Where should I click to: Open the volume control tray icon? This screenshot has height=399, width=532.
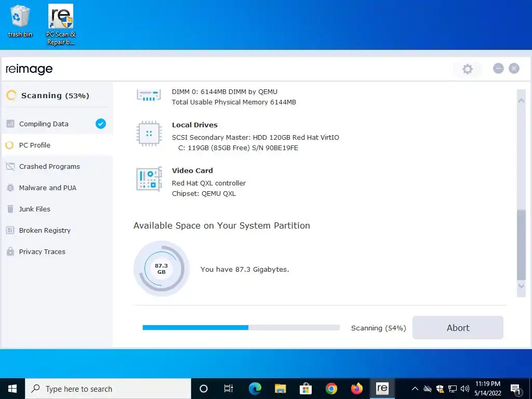[x=465, y=389]
